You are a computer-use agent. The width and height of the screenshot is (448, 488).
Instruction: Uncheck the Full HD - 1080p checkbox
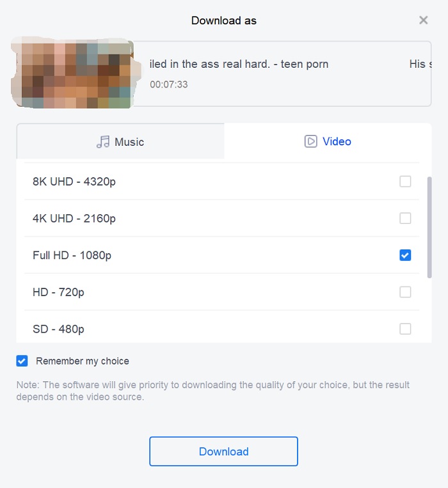[405, 255]
